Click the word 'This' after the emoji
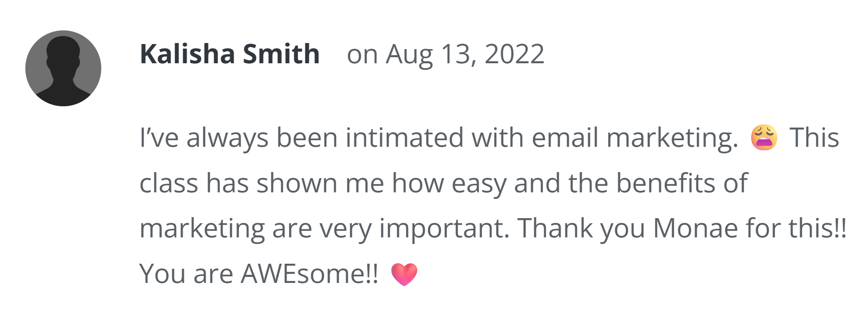 (814, 138)
